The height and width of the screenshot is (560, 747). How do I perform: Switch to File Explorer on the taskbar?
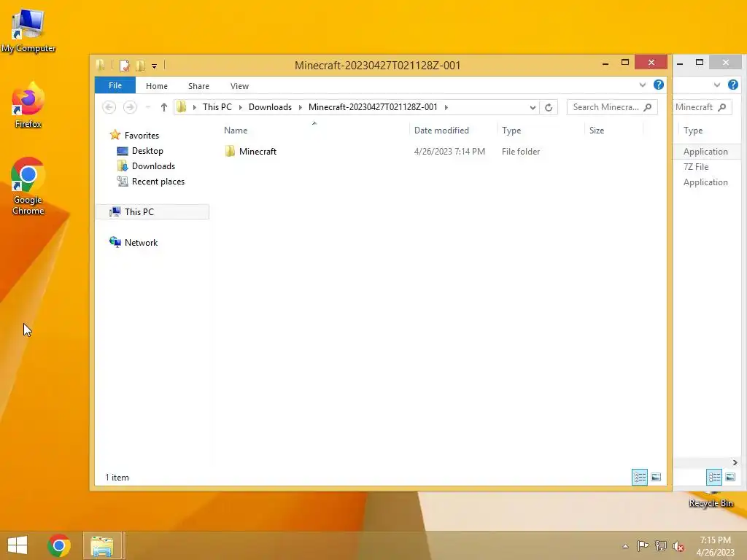point(104,545)
